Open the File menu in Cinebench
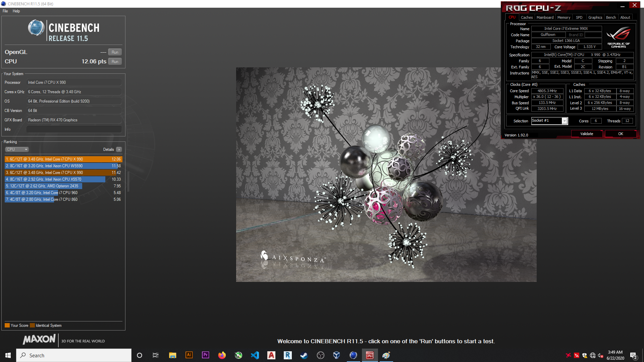 coord(5,11)
